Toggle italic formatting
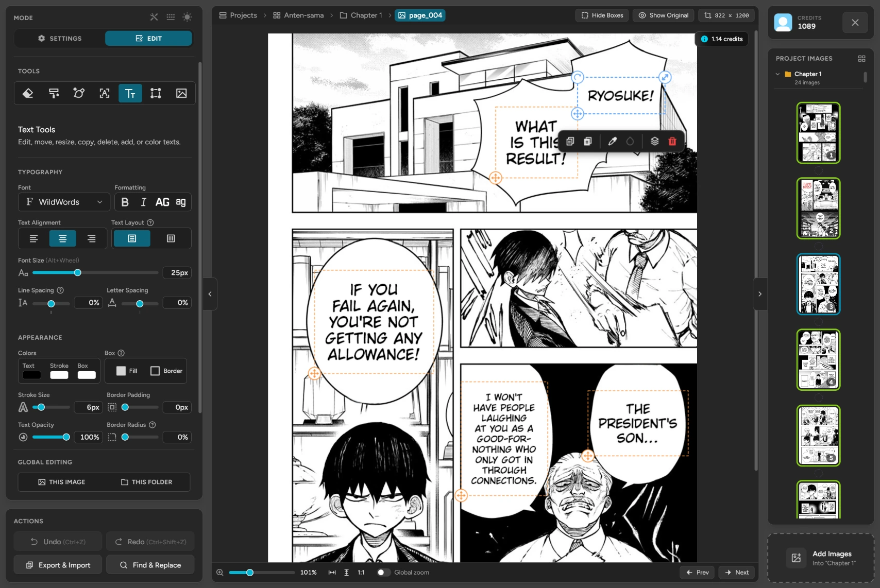Viewport: 880px width, 588px height. (x=143, y=202)
